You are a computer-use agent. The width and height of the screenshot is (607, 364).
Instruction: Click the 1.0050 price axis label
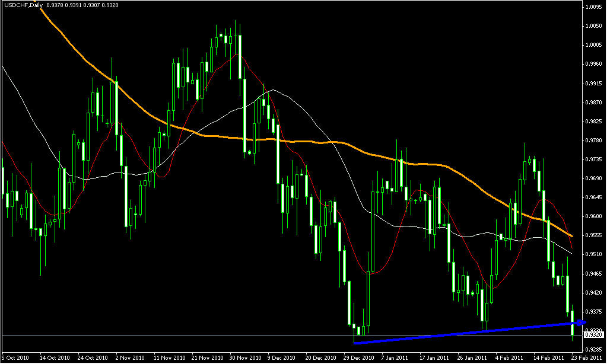[x=594, y=26]
